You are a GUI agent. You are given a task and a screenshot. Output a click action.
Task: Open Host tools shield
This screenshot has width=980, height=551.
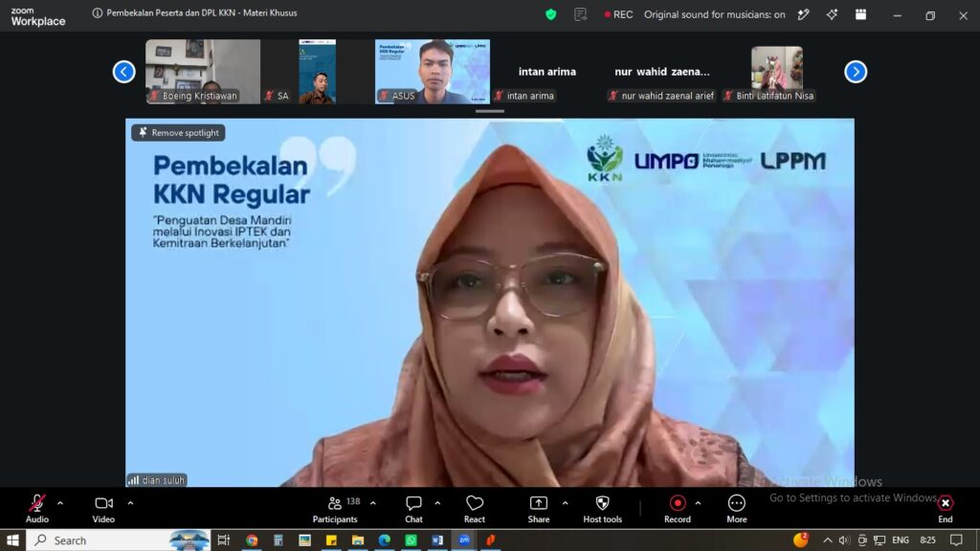pyautogui.click(x=603, y=509)
